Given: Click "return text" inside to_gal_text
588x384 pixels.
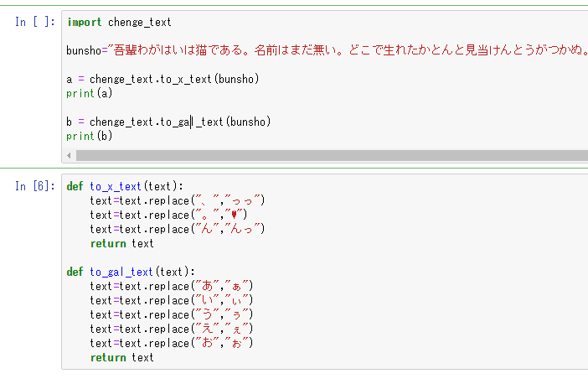Looking at the screenshot, I should pyautogui.click(x=122, y=357).
